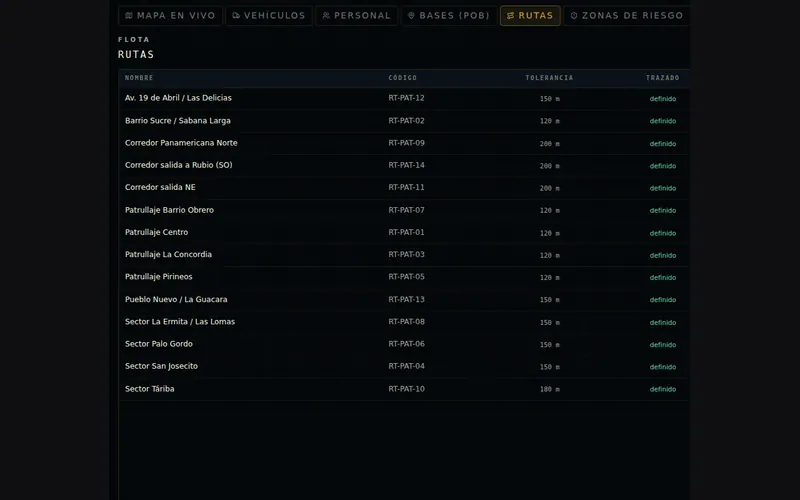Viewport: 800px width, 500px height.
Task: Sort by the NOMBRE column header
Action: tap(139, 78)
